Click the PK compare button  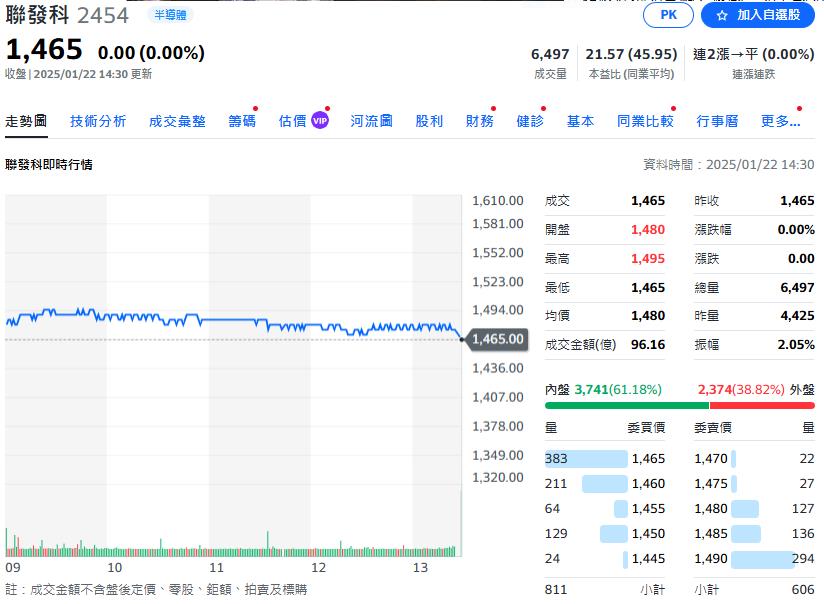[668, 15]
